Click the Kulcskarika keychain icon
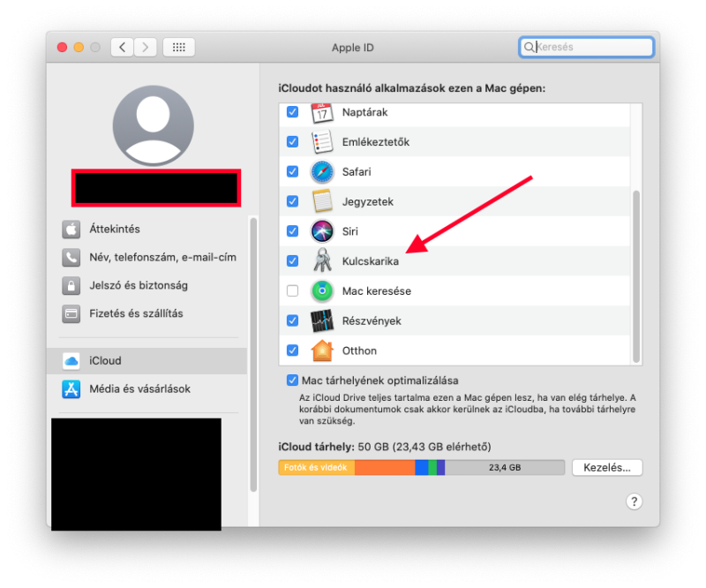This screenshot has width=706, height=588. point(322,260)
